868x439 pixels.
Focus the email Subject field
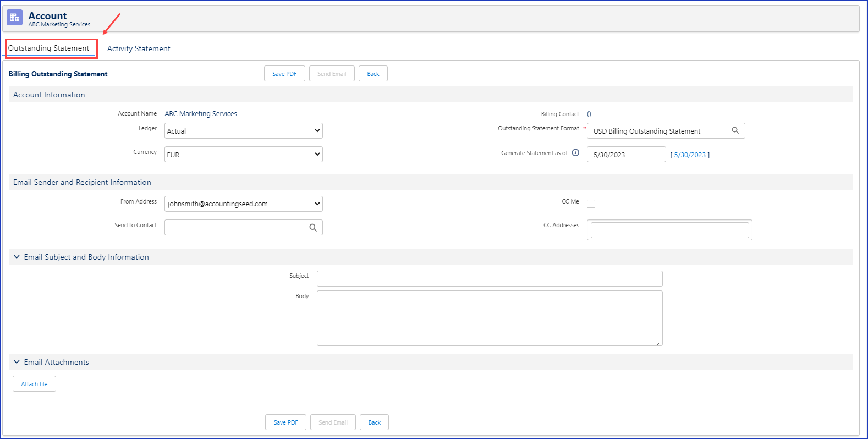click(490, 278)
